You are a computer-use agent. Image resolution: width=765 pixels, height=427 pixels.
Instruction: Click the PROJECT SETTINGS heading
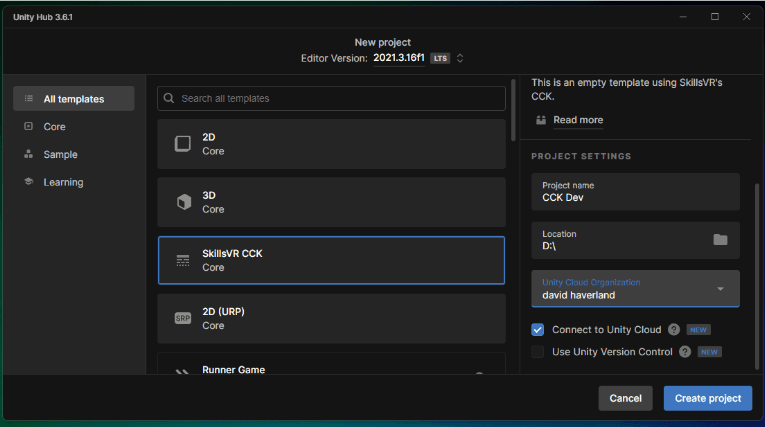pyautogui.click(x=581, y=156)
